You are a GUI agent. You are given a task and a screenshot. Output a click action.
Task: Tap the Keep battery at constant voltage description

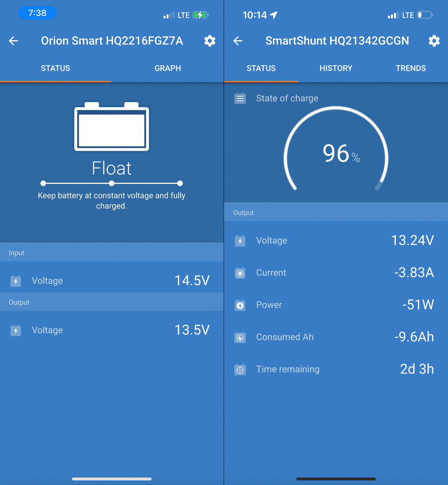click(111, 201)
